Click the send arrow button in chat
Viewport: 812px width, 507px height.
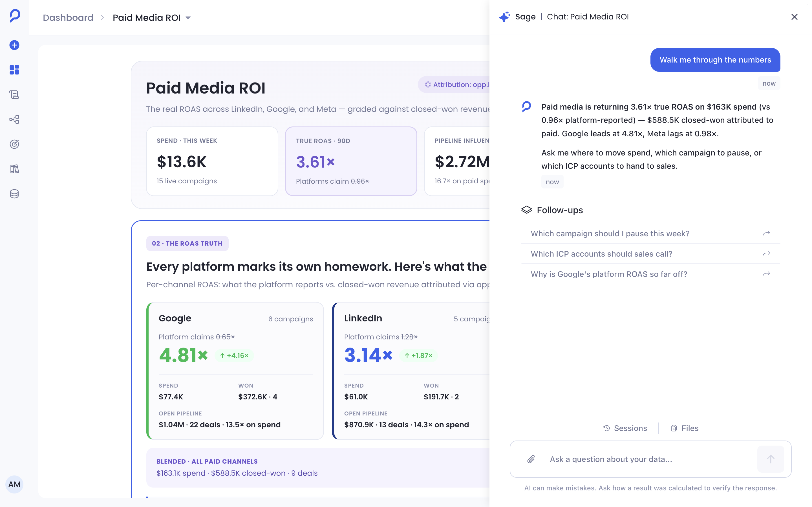pyautogui.click(x=771, y=459)
